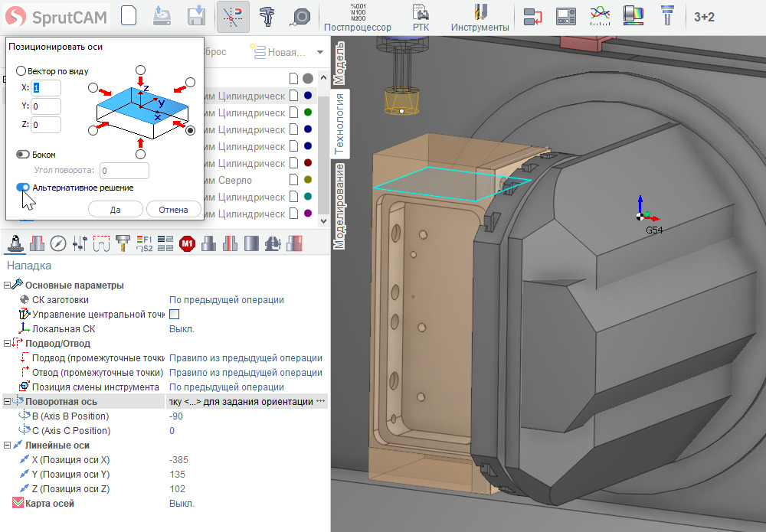Open the red-outlined part icon tab

(37, 243)
